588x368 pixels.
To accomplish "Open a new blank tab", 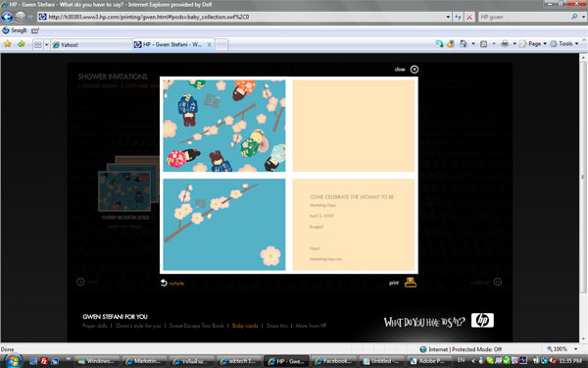I will coord(221,45).
